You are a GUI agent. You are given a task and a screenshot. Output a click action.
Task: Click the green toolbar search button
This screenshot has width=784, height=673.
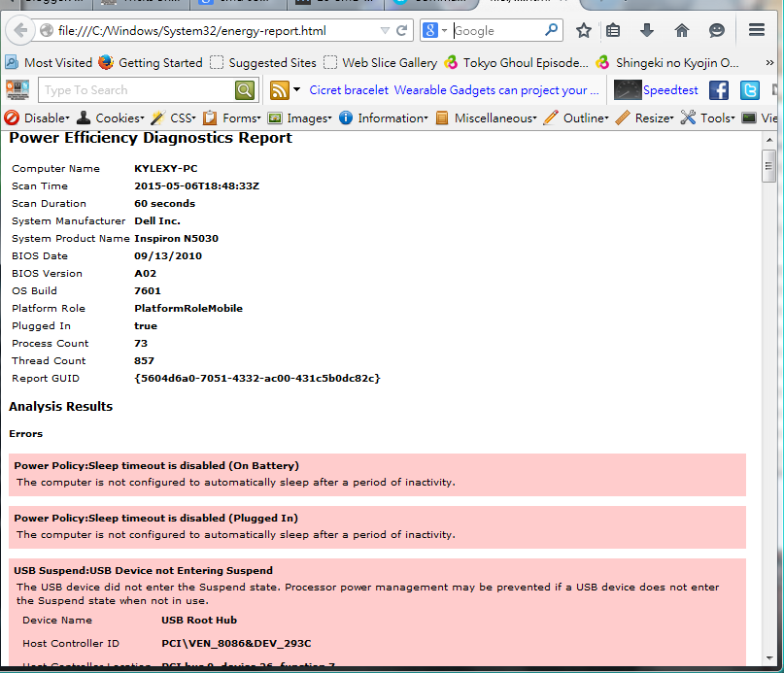pyautogui.click(x=245, y=90)
